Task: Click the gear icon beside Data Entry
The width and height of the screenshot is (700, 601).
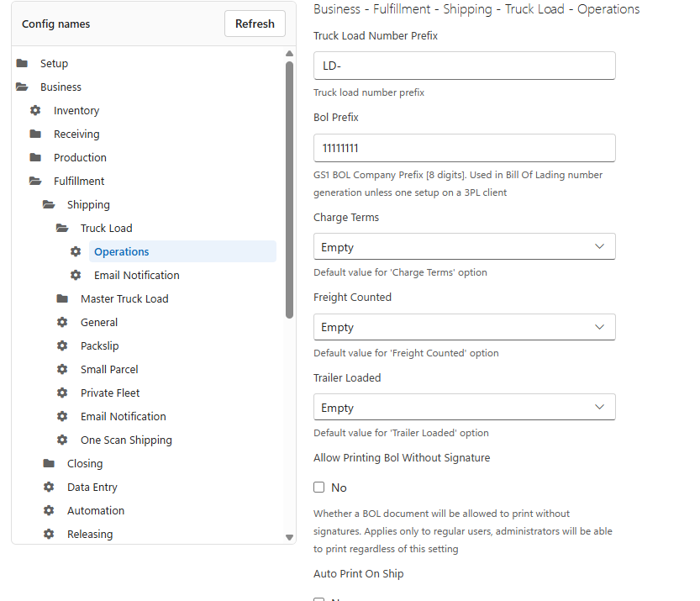Action: (49, 488)
